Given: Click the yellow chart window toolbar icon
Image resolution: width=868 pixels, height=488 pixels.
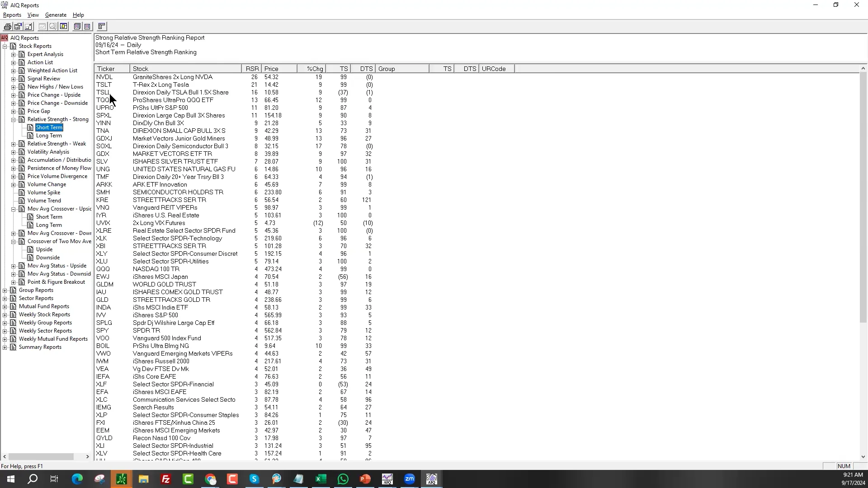Looking at the screenshot, I should click(x=64, y=27).
